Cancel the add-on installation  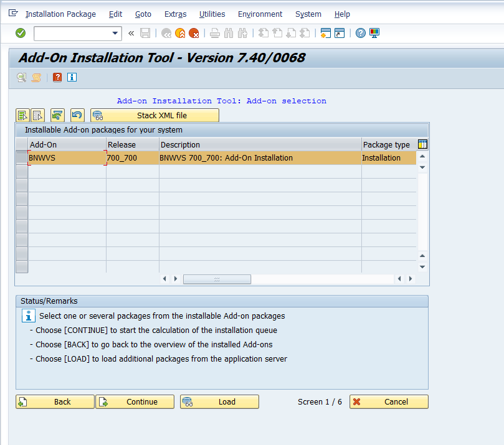click(388, 401)
